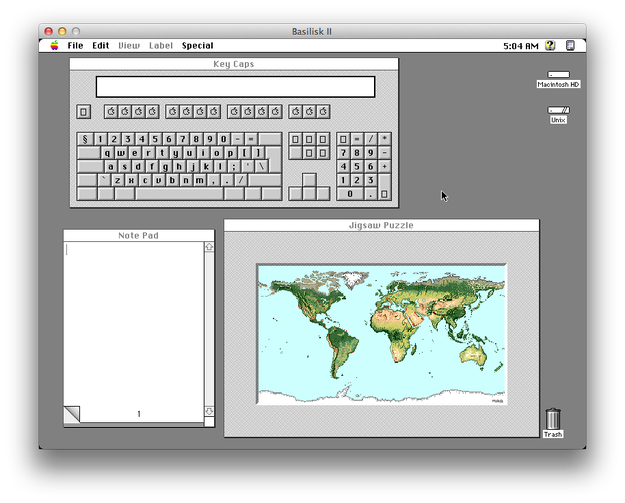Open the Application menu icon
625x503 pixels.
click(x=570, y=45)
